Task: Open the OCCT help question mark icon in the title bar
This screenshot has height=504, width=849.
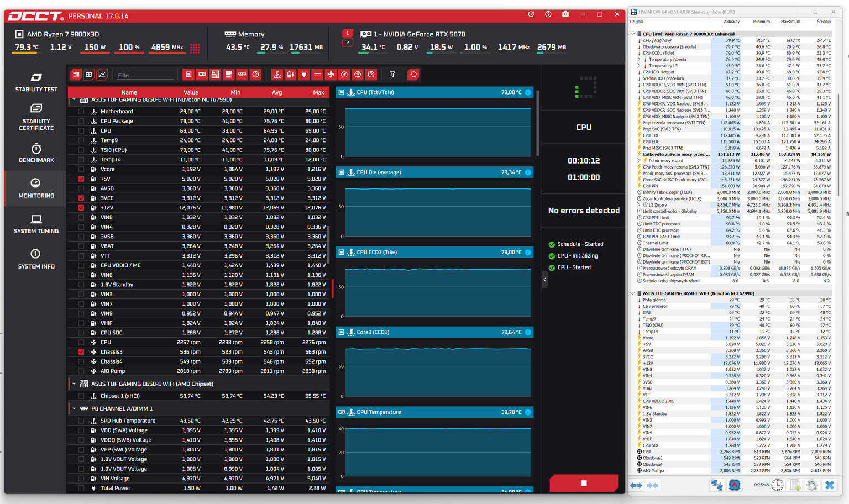Action: pos(548,14)
